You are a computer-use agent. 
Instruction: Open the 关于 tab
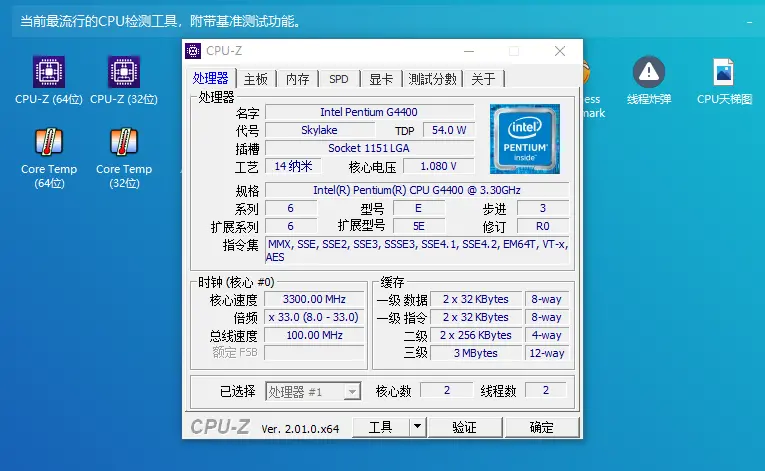[483, 79]
